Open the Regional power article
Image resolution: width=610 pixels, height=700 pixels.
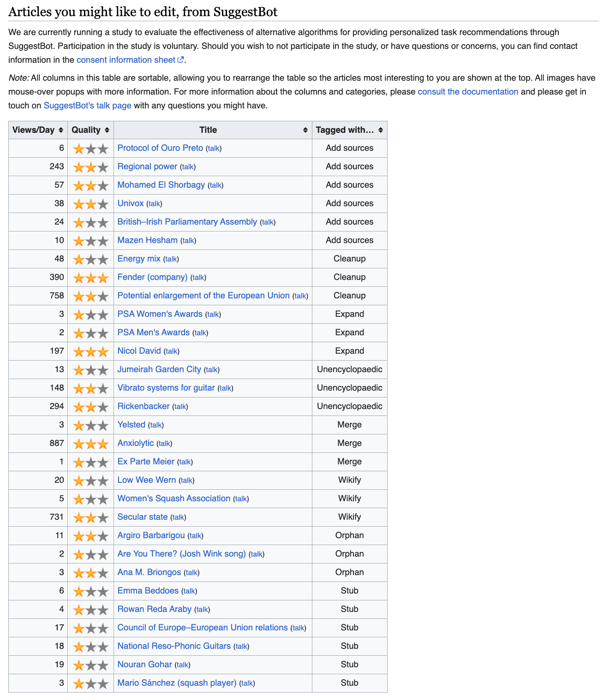click(147, 166)
